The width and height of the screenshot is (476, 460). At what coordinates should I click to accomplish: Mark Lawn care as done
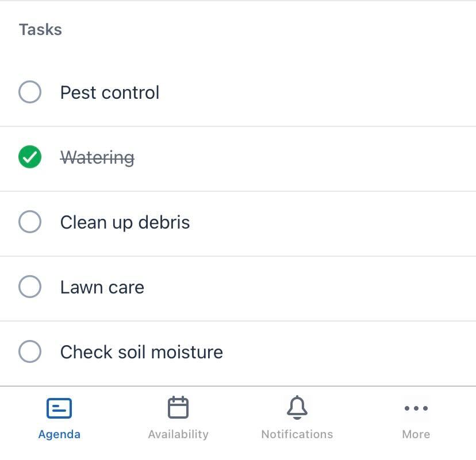coord(30,287)
